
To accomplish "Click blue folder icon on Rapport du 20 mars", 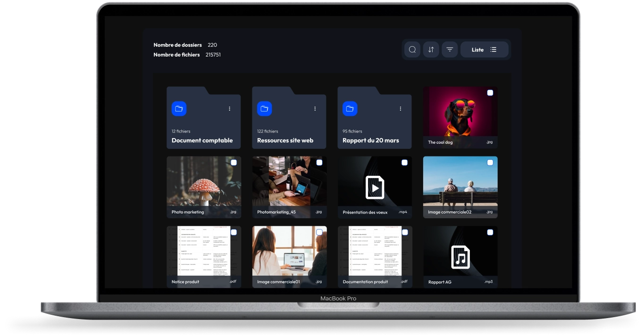I will coord(350,109).
